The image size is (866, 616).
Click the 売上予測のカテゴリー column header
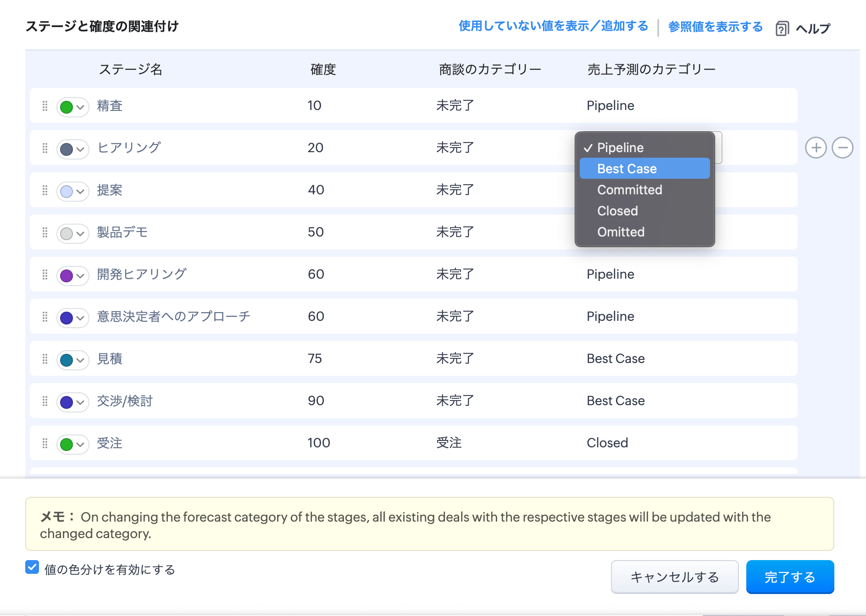651,69
